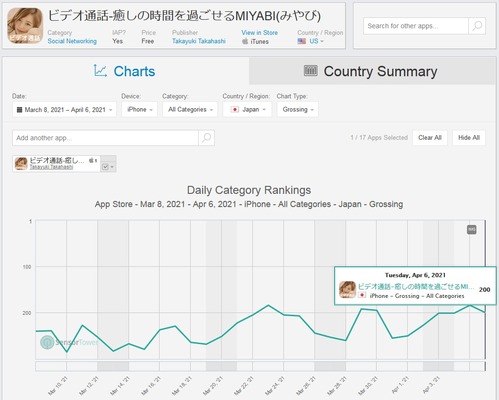Click the app icon thumbnail in the header
Screen dimensions: 499x400
(x=25, y=26)
